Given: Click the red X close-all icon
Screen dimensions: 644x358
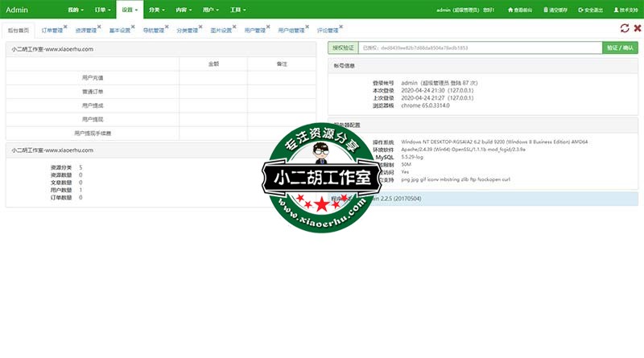Looking at the screenshot, I should (x=637, y=28).
